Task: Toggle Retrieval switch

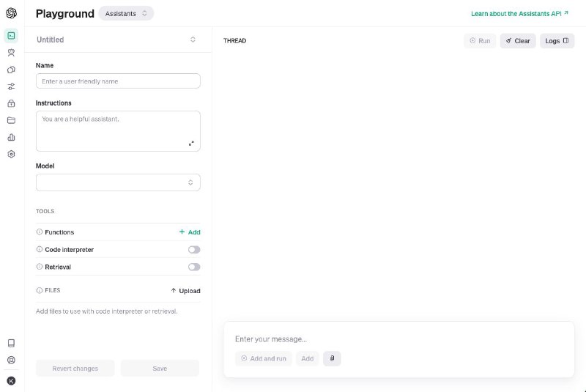Action: [x=194, y=267]
